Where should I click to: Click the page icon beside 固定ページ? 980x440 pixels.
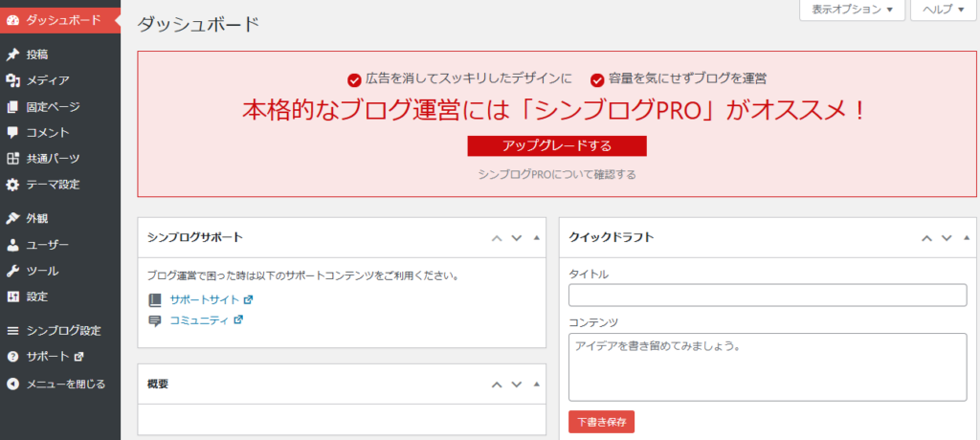click(12, 107)
